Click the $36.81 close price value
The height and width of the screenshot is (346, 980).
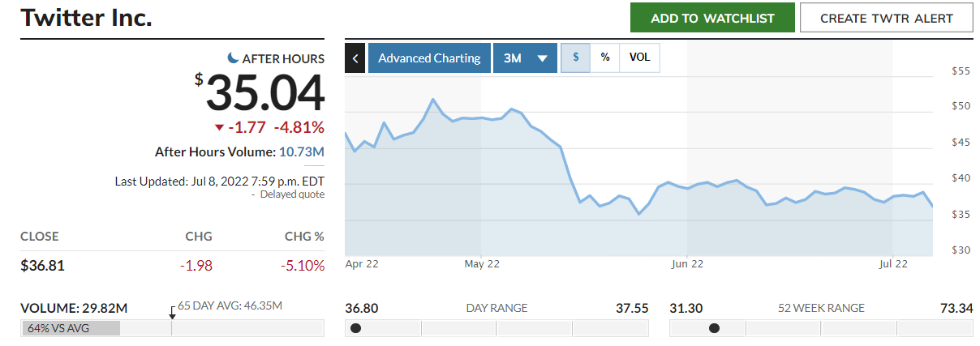(x=42, y=265)
